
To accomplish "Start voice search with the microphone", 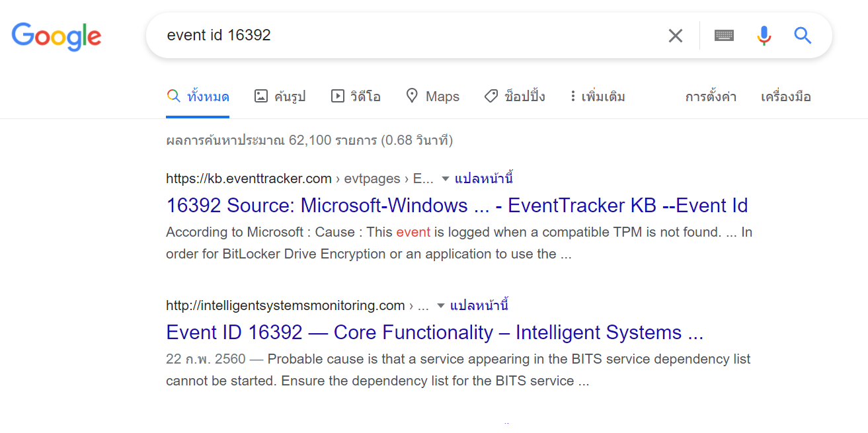I will pos(764,36).
